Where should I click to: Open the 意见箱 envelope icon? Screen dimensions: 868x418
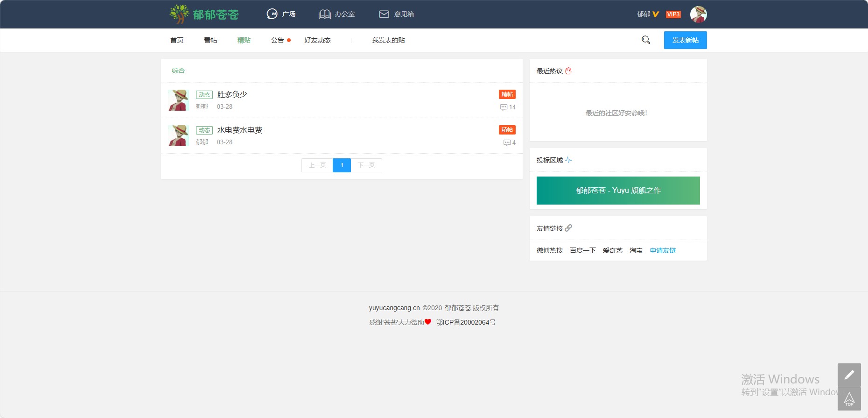click(x=384, y=14)
